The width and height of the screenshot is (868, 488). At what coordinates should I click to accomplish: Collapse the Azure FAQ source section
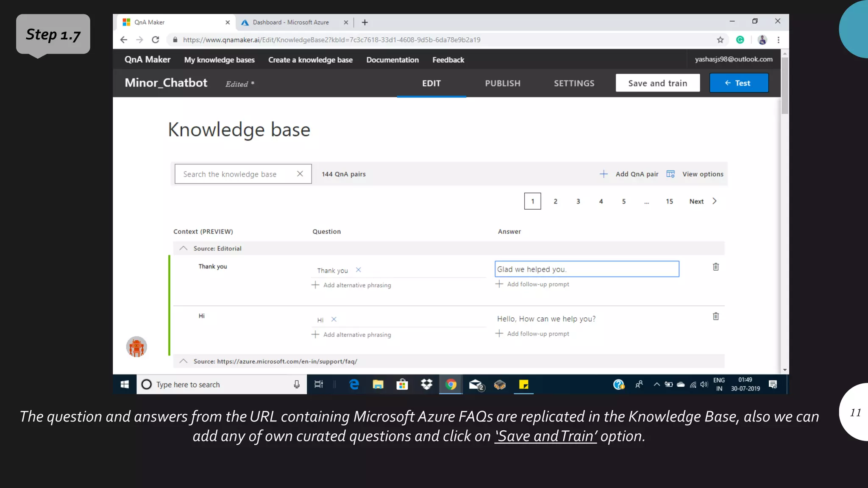click(x=183, y=361)
